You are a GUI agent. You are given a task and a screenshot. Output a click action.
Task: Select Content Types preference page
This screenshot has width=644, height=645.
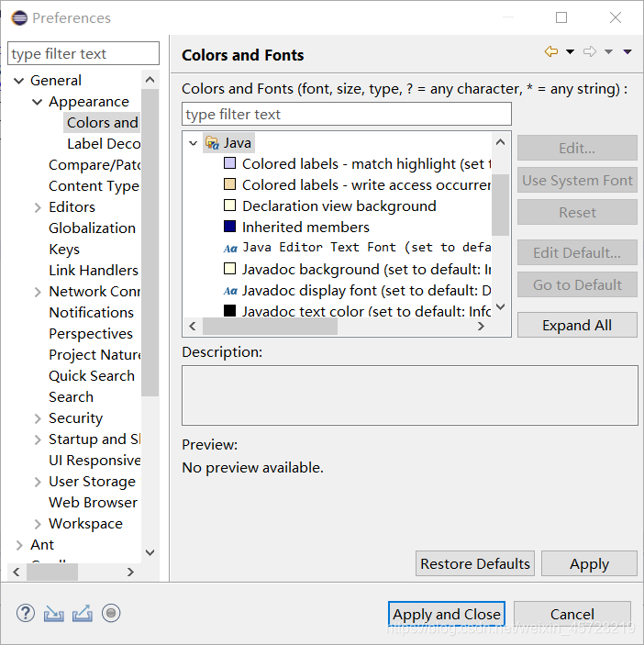click(94, 186)
